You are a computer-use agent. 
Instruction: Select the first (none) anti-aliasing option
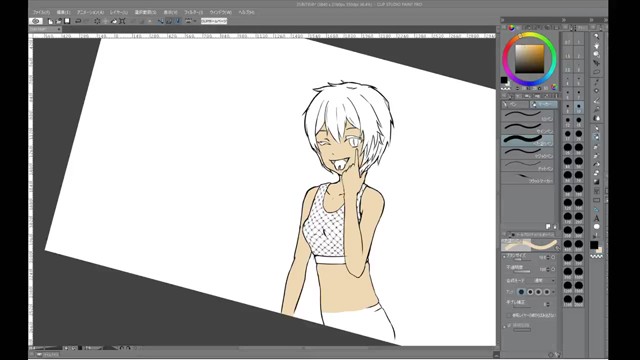tap(521, 292)
